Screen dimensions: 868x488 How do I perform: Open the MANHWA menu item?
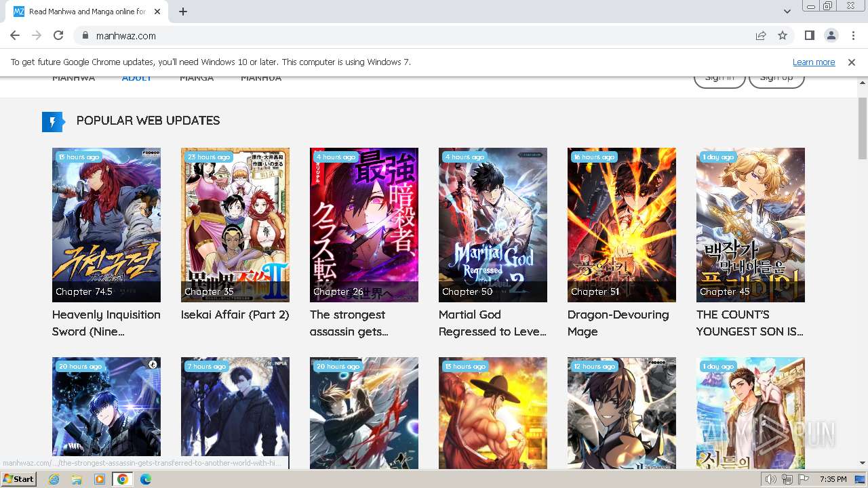point(73,78)
